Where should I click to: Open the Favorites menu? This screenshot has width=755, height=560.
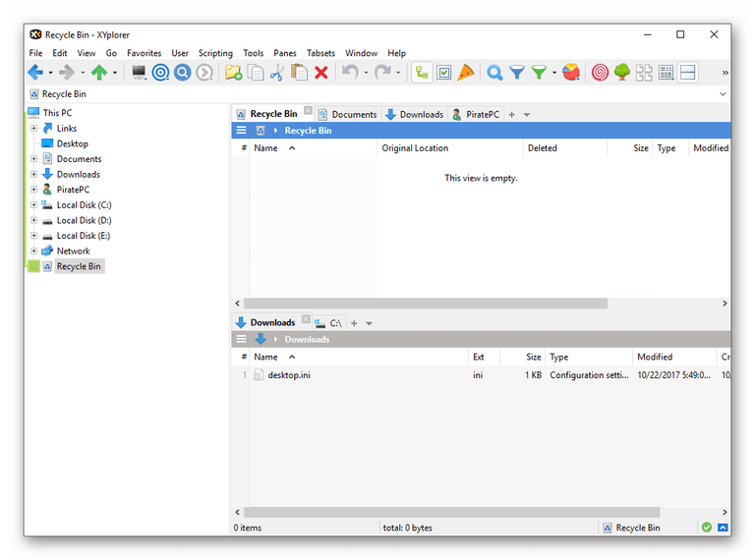point(144,53)
